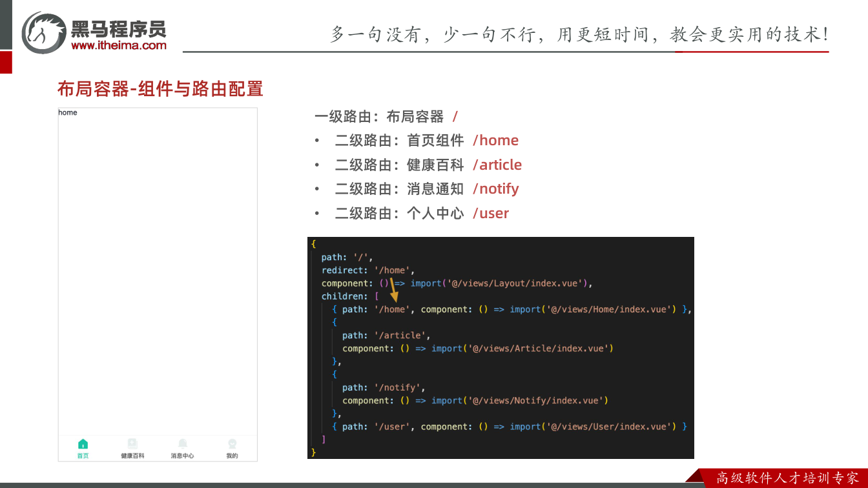Click '@/views/Article/index.vue' in the code

pos(538,349)
